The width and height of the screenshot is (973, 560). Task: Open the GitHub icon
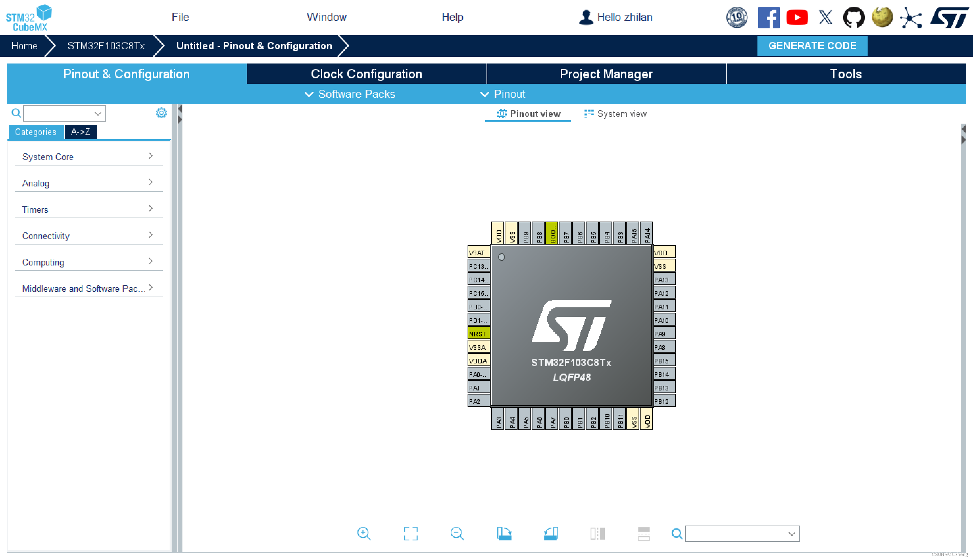coord(854,17)
